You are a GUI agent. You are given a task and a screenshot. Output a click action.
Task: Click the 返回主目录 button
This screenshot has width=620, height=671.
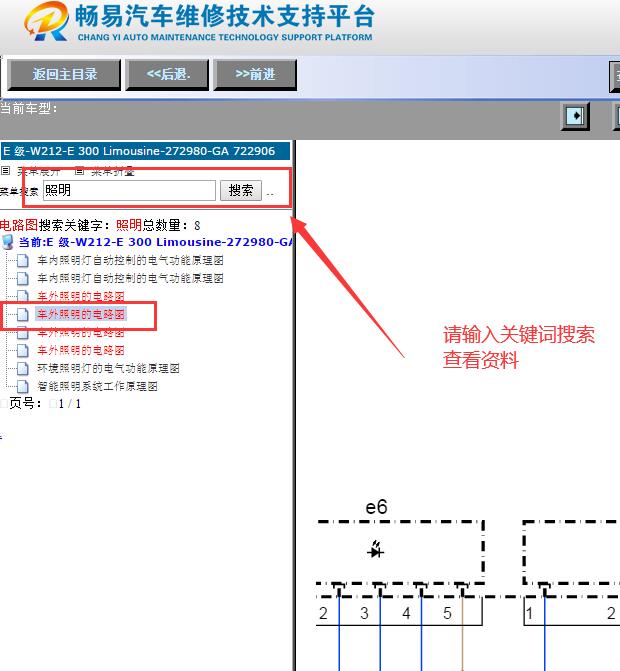click(x=64, y=75)
